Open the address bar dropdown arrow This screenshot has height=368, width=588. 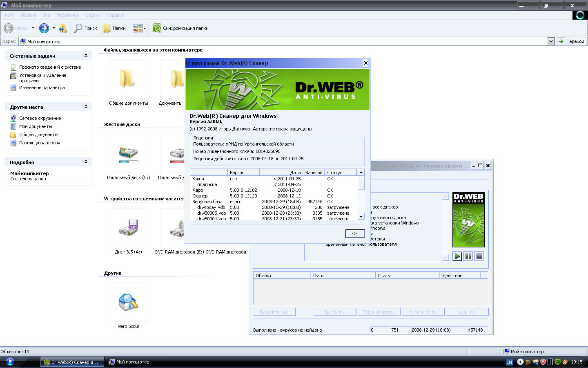click(551, 41)
